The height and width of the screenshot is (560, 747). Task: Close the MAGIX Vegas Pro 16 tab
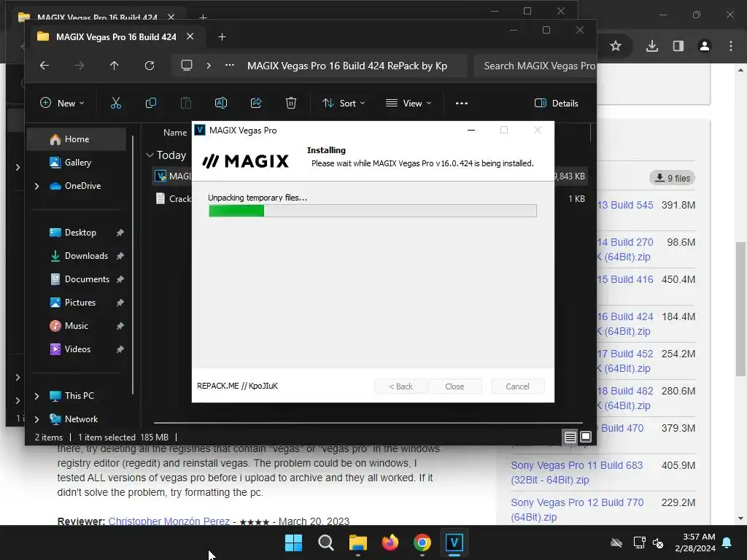190,36
